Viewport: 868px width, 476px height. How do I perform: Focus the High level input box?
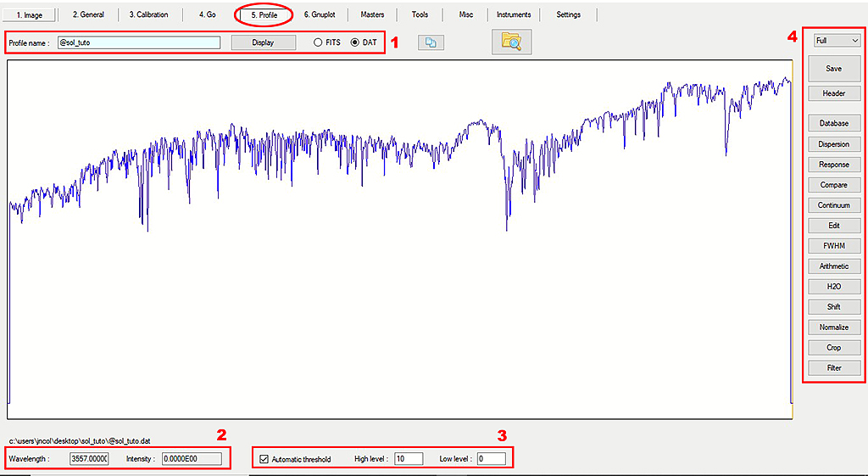pyautogui.click(x=409, y=459)
